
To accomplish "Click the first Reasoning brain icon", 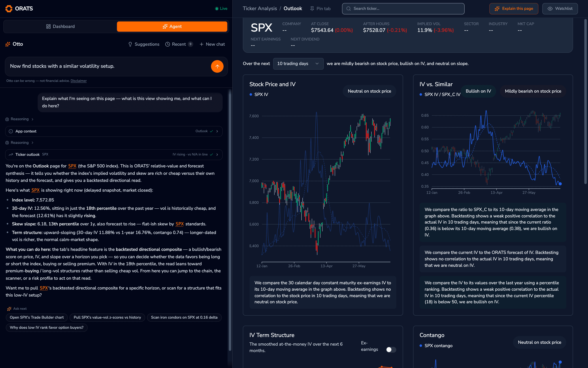I will point(7,119).
